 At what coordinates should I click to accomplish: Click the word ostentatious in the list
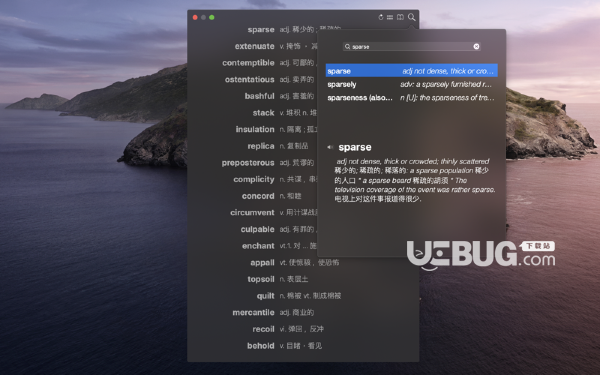[249, 80]
